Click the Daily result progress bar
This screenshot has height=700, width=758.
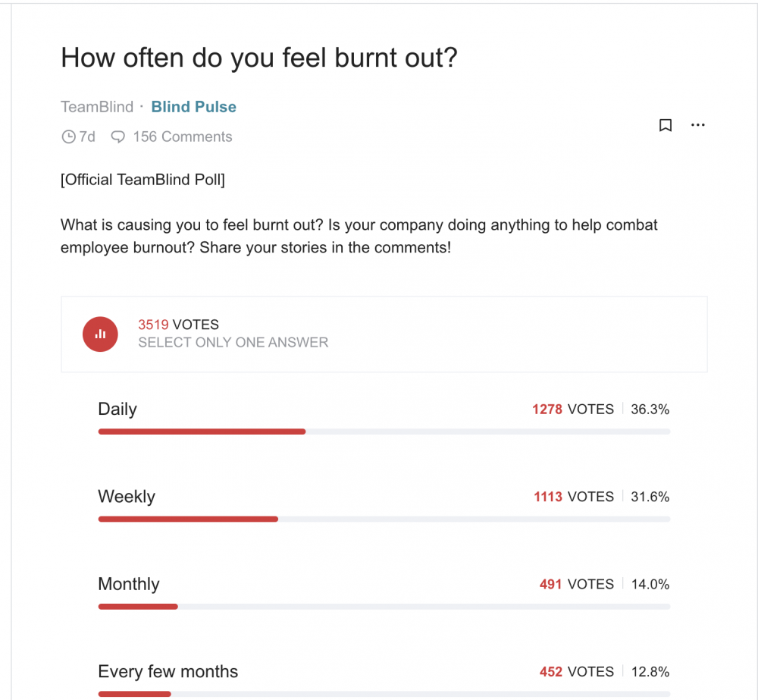pos(384,432)
